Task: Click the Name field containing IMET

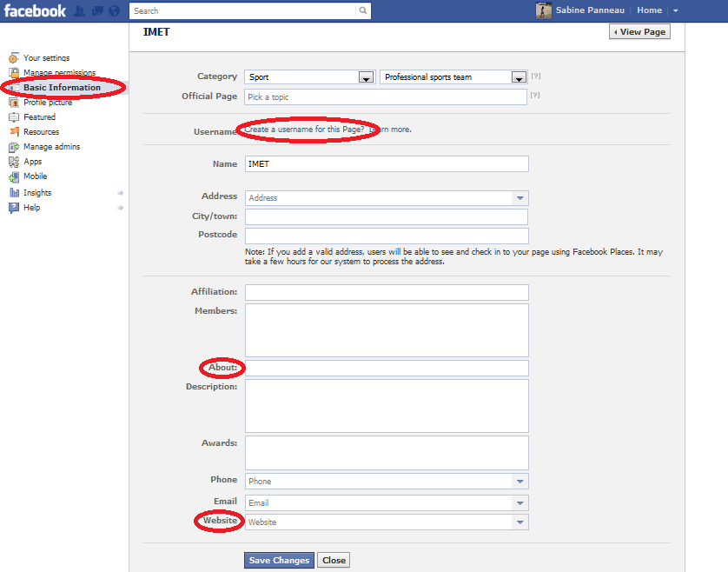Action: [x=387, y=164]
